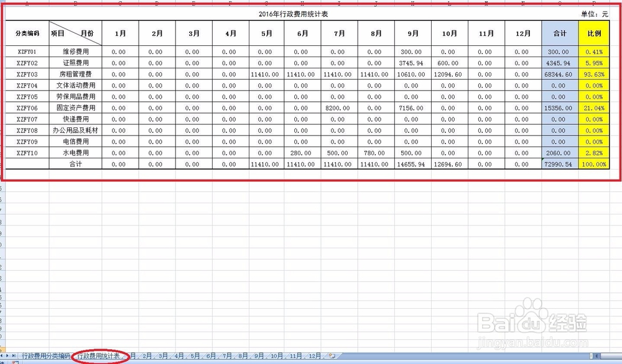Click the 电信费用 item cell
The image size is (622, 364).
tap(75, 142)
